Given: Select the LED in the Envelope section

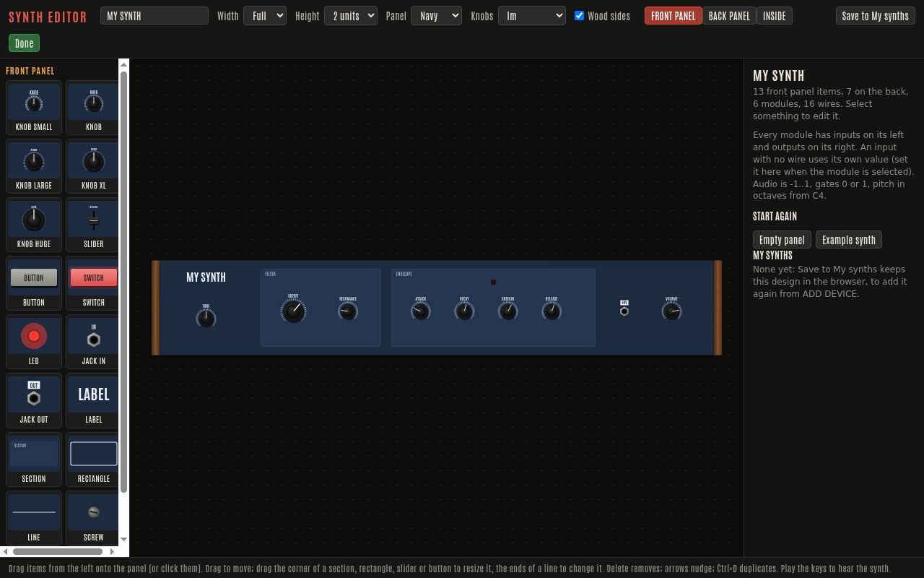Looking at the screenshot, I should pos(494,282).
